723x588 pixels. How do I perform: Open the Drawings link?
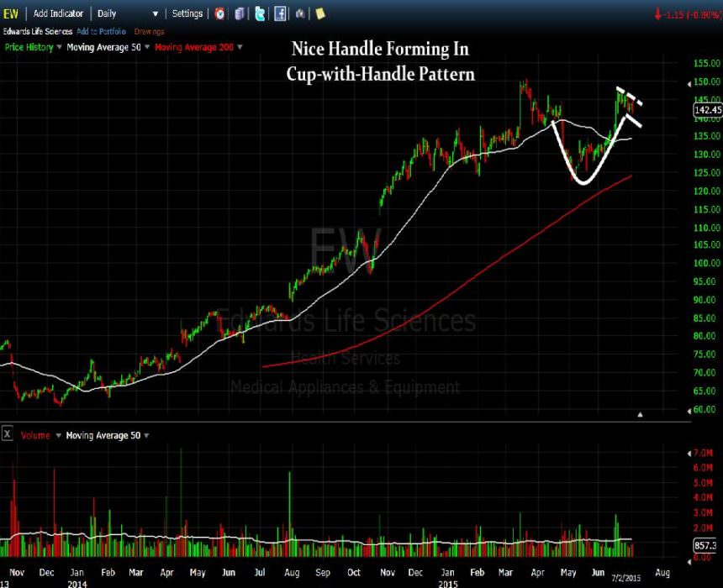(x=149, y=31)
